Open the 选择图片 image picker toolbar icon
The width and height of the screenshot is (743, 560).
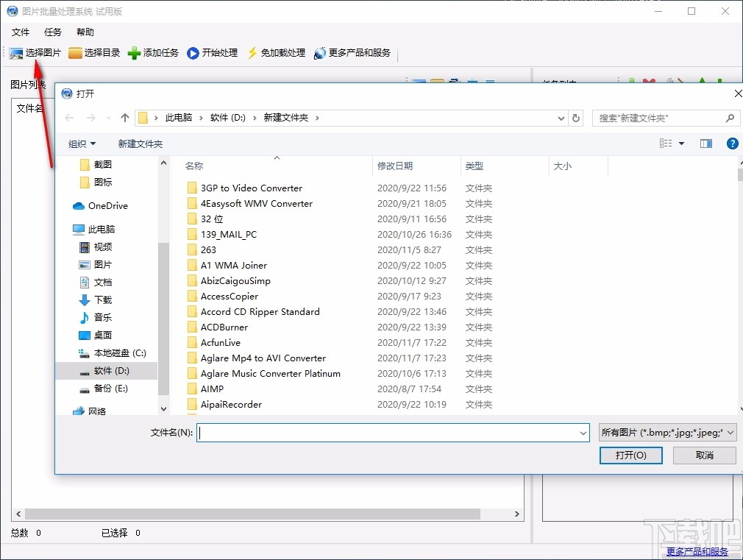32,52
